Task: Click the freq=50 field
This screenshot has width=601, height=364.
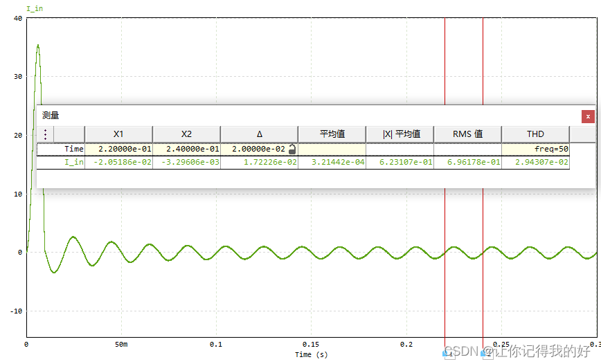Action: point(535,149)
